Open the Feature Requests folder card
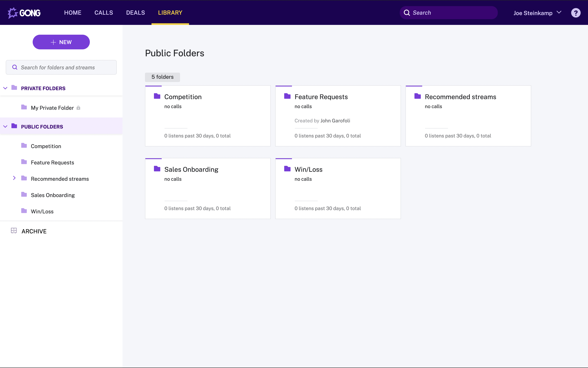The height and width of the screenshot is (368, 588). click(x=338, y=116)
